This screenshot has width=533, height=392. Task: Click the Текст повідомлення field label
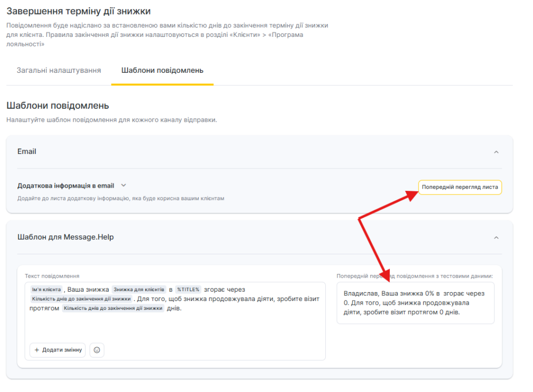click(52, 276)
